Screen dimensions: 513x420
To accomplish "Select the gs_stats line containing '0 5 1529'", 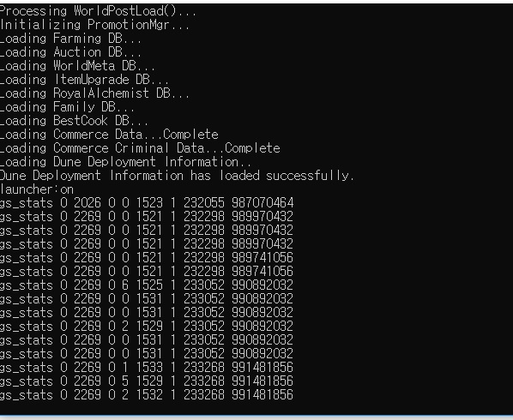I will [147, 381].
